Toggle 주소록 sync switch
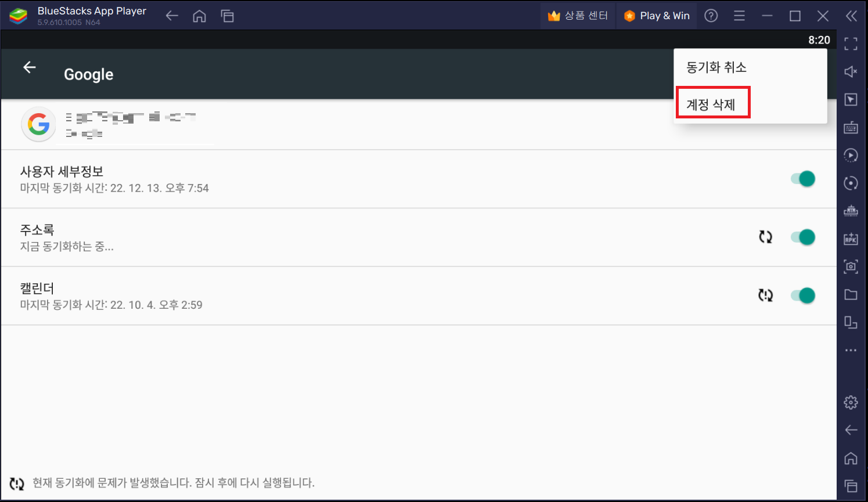The width and height of the screenshot is (868, 502). pos(803,237)
